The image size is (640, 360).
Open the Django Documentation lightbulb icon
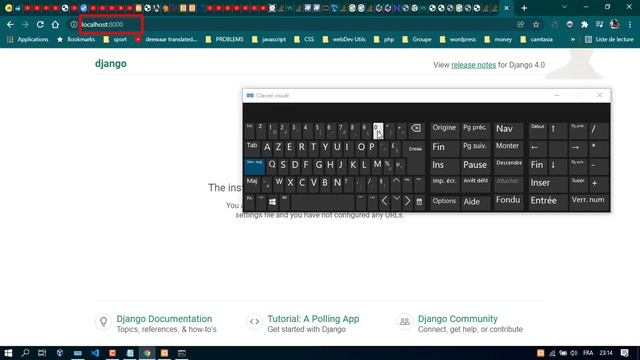(x=104, y=322)
